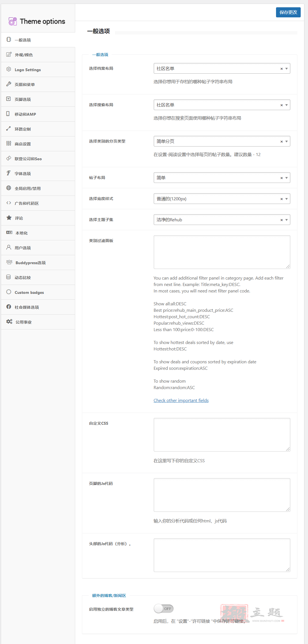Viewport: 308px width, 644px height.
Task: Open the 选择搜索布局 dropdown arrow
Action: click(x=286, y=105)
